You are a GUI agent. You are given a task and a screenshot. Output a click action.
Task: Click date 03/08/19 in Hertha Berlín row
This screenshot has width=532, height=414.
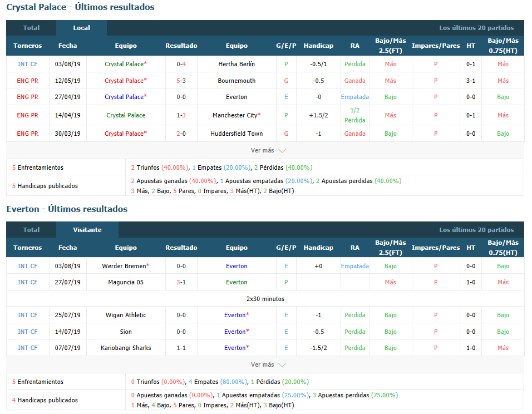(x=67, y=64)
